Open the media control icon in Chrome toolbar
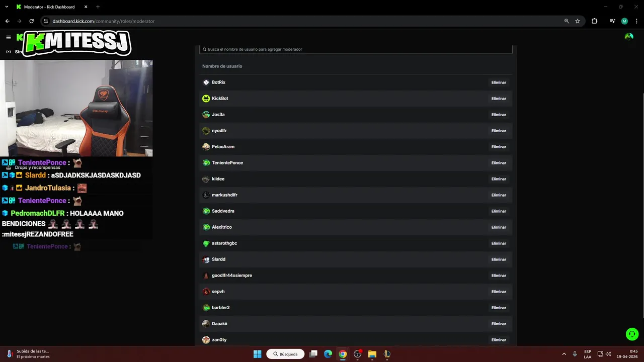 (612, 21)
